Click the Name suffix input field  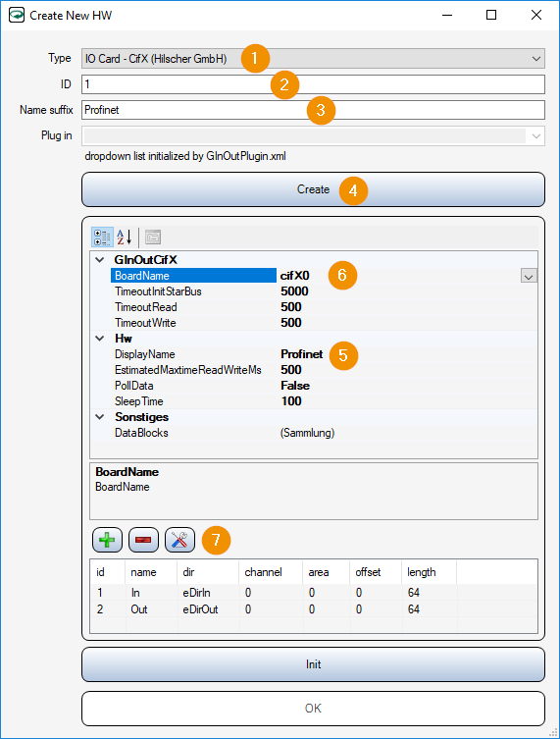point(313,110)
